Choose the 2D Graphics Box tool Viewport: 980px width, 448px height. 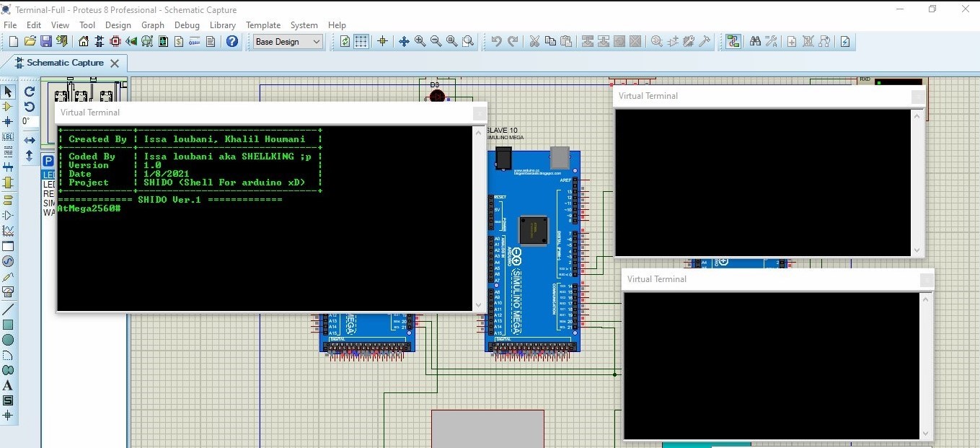pos(8,325)
